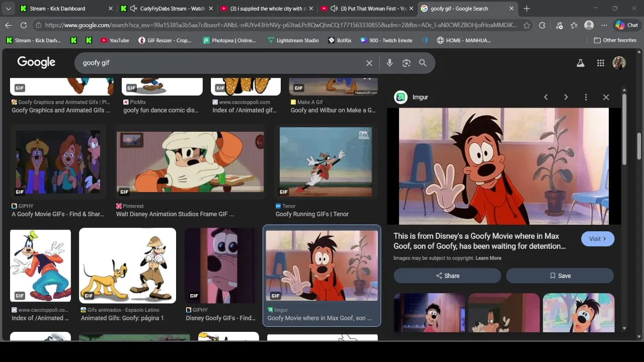Reload the current page
The height and width of the screenshot is (362, 644).
(x=24, y=25)
